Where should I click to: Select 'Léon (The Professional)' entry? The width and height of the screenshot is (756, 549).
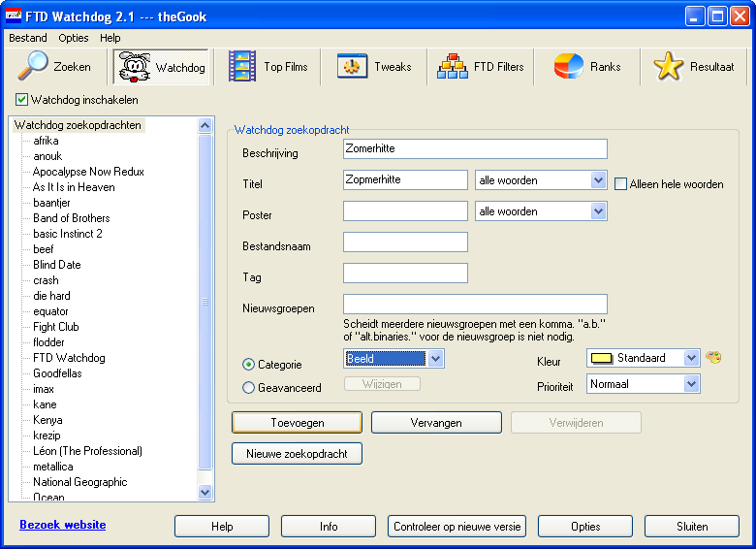pos(87,451)
